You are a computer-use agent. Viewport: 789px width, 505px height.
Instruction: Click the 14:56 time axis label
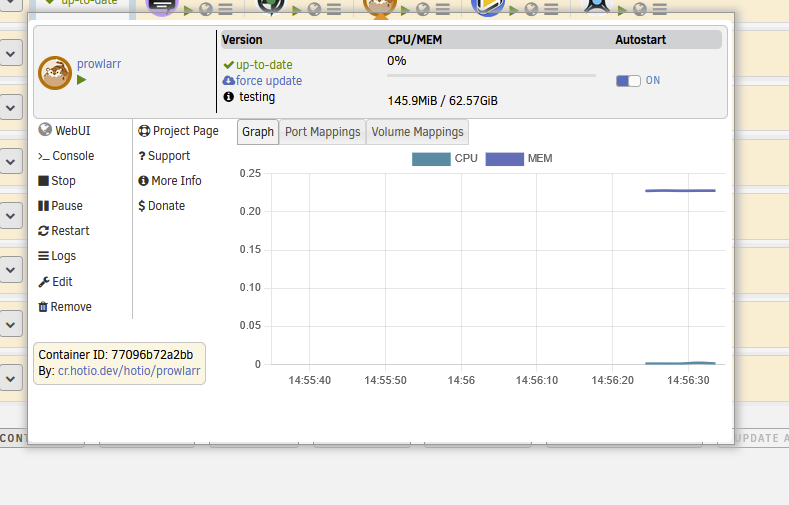point(461,380)
